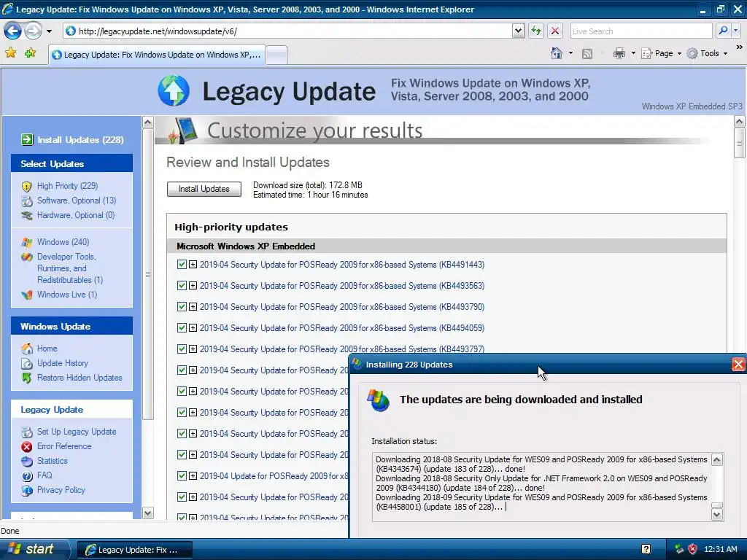Select the Legacy Update browser tab

coord(157,55)
